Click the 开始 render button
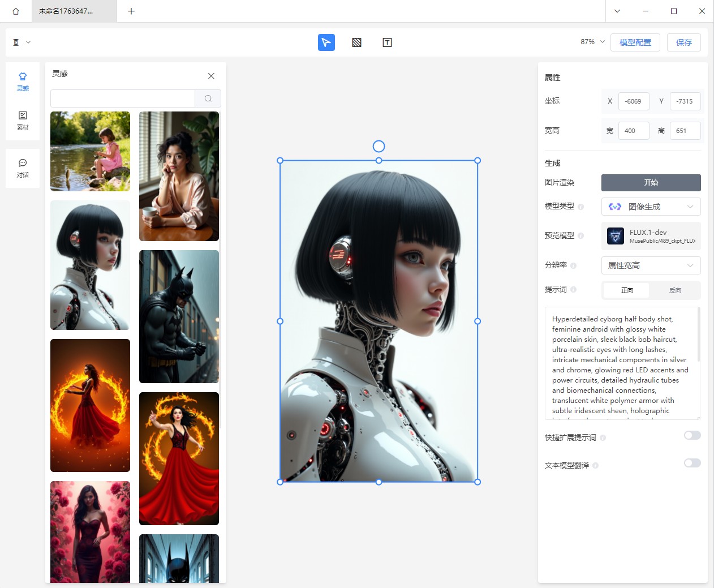Image resolution: width=714 pixels, height=588 pixels. [651, 183]
